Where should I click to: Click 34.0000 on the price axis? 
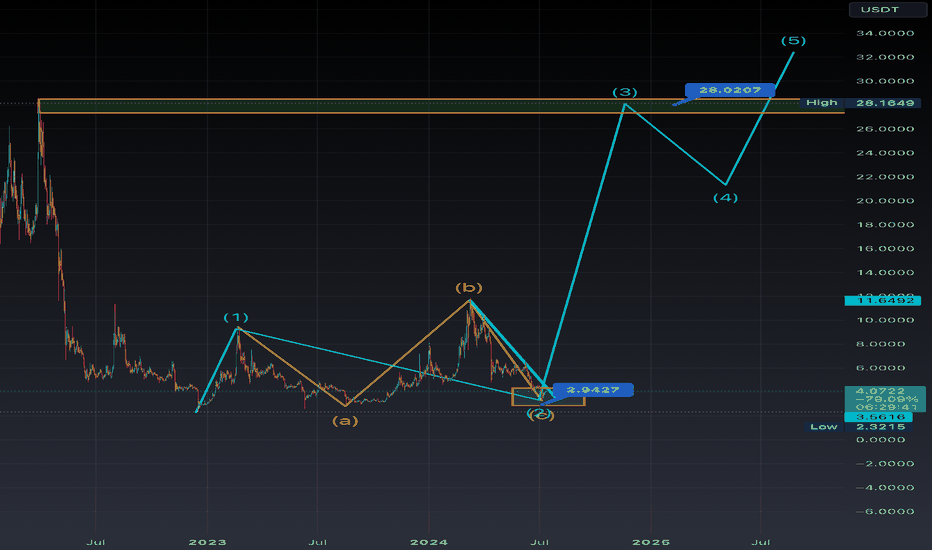pos(885,33)
